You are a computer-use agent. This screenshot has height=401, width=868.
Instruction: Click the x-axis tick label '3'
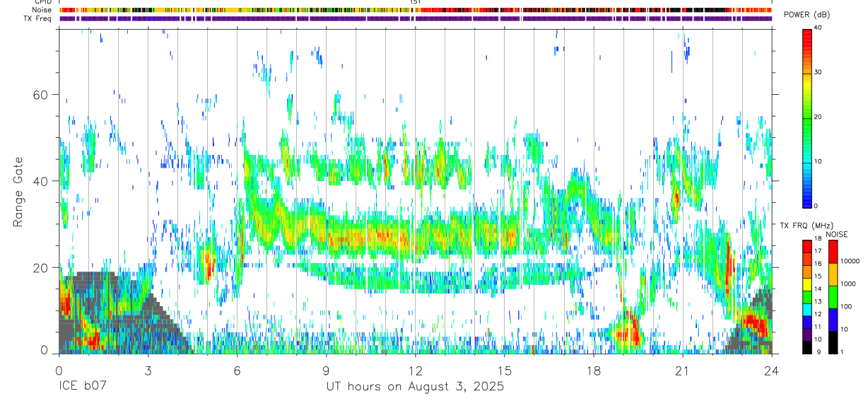tap(148, 371)
